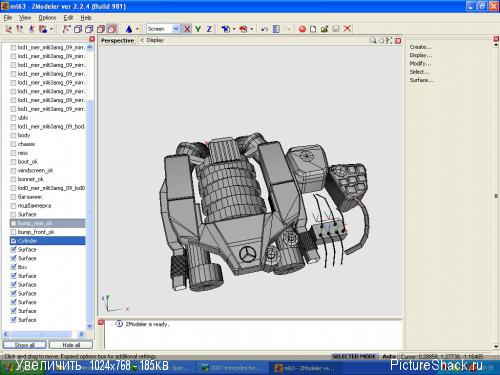The height and width of the screenshot is (375, 500).
Task: Toggle the Z axis button
Action: tap(209, 29)
